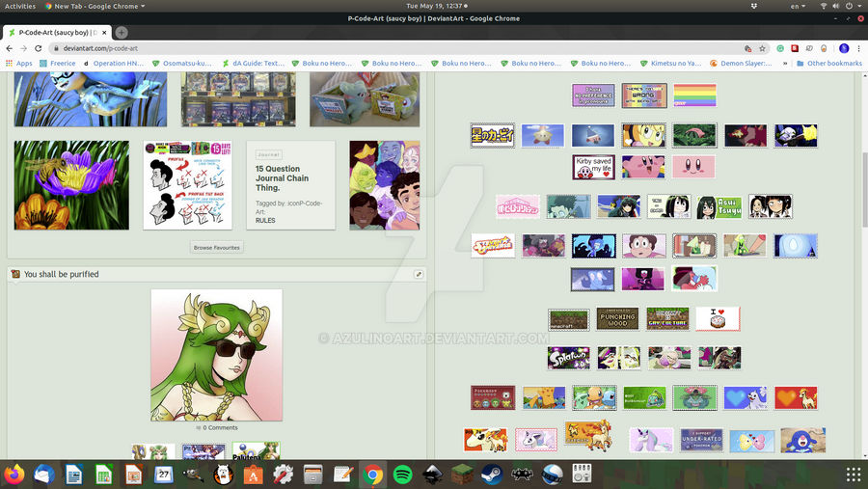Viewport: 868px width, 489px height.
Task: Open the 'en' keyboard layout dropdown
Action: click(798, 6)
